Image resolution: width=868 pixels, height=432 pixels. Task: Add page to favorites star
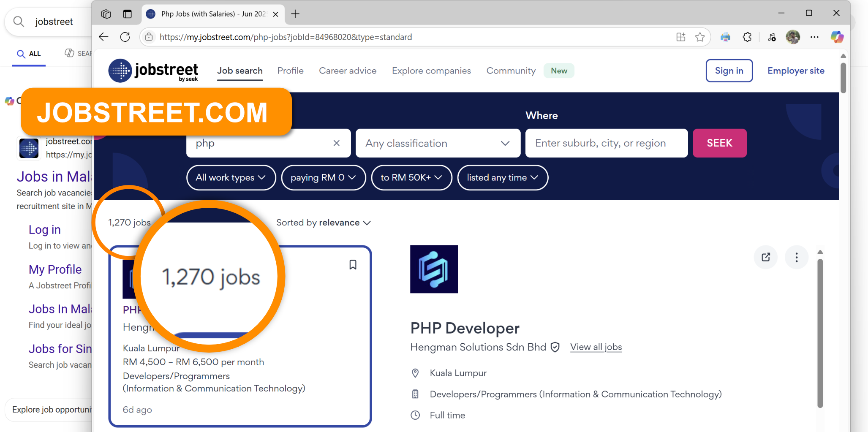pos(700,37)
